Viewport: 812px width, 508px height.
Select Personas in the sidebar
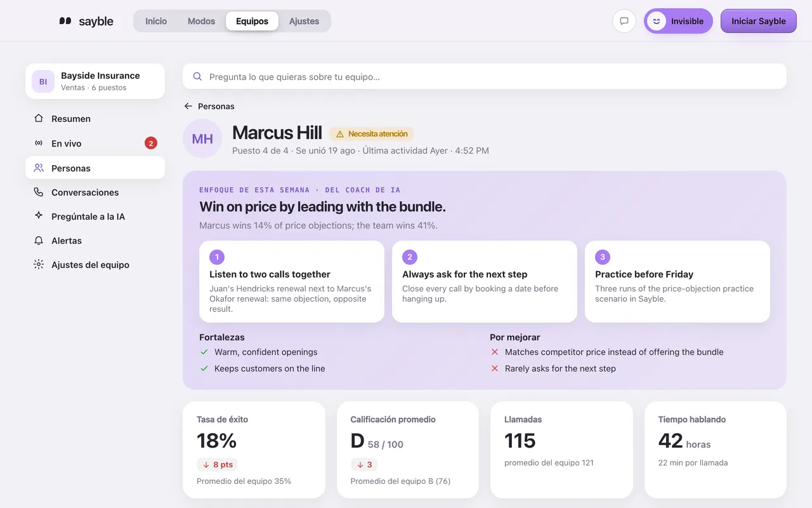[95, 168]
